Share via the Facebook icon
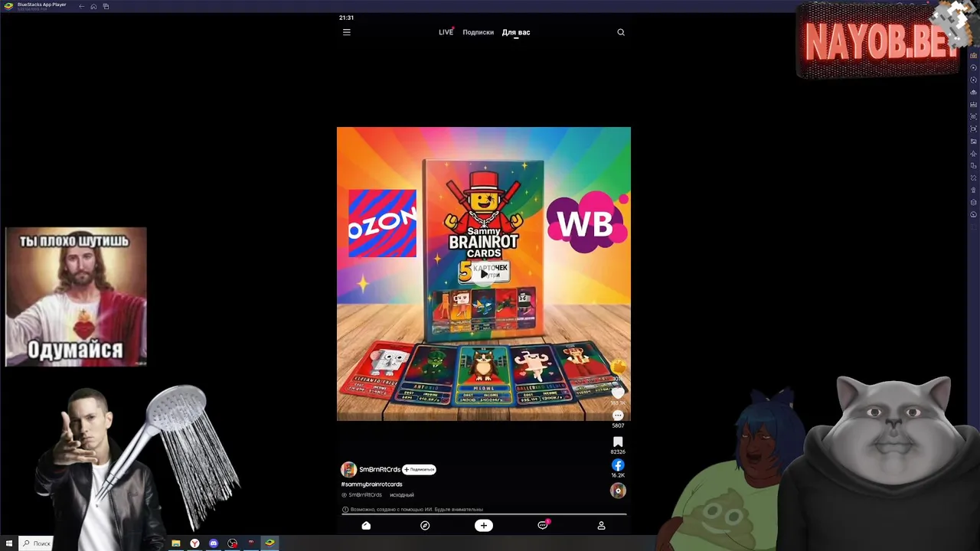This screenshot has height=551, width=980. (x=618, y=465)
